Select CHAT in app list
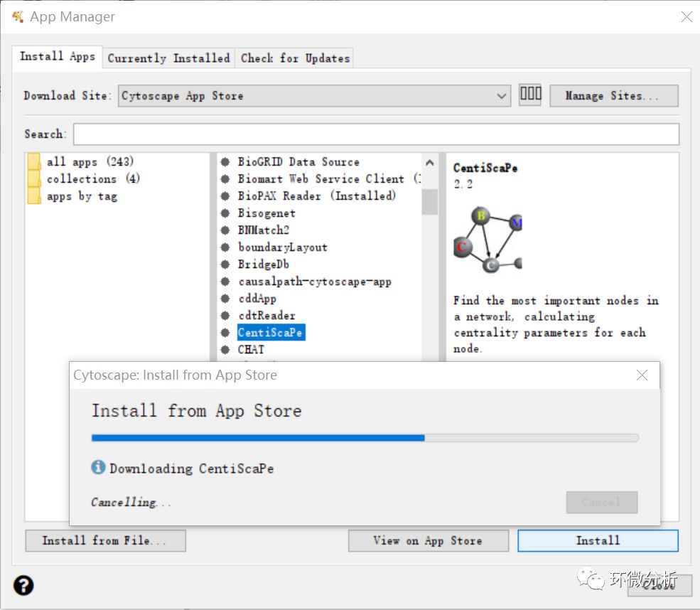This screenshot has height=610, width=700. point(250,349)
